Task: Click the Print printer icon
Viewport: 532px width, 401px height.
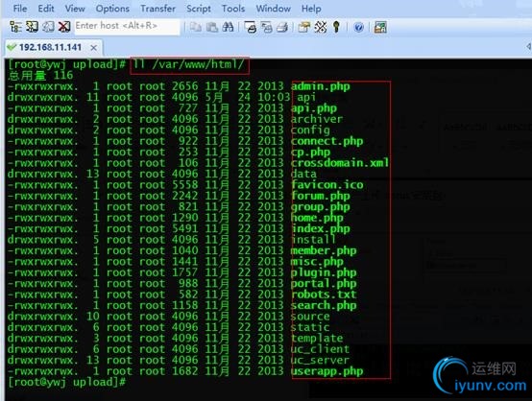Action: click(282, 27)
